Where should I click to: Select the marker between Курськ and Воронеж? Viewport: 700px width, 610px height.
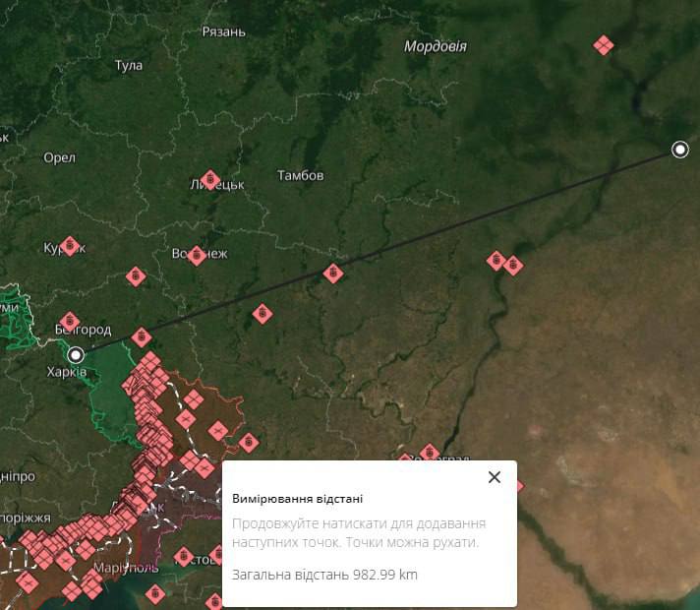click(136, 277)
